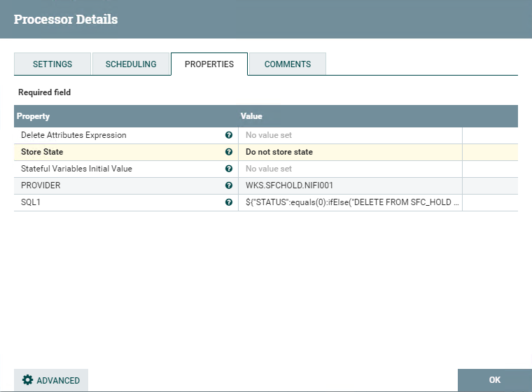The image size is (532, 392).
Task: Select the PROVIDER property name
Action: click(x=41, y=185)
